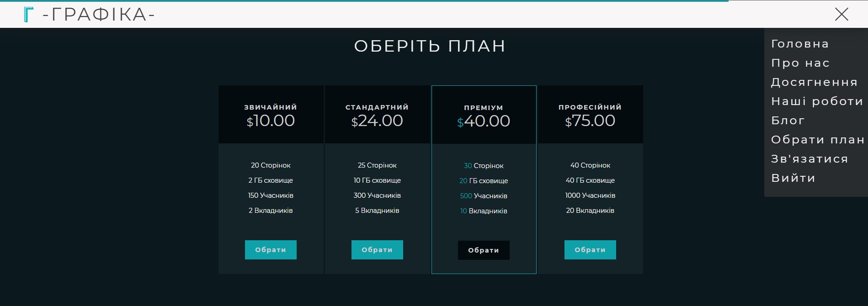Click the highlighted Преміум $40.00 header
Image resolution: width=868 pixels, height=306 pixels.
(484, 116)
